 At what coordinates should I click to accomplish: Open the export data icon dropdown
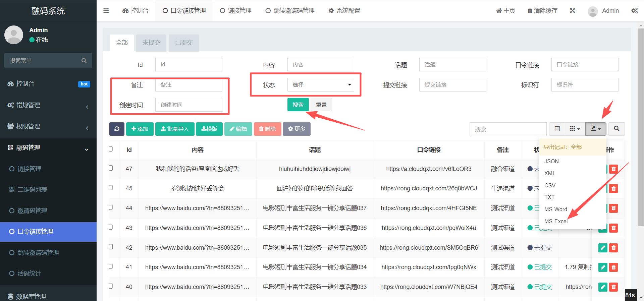point(595,129)
